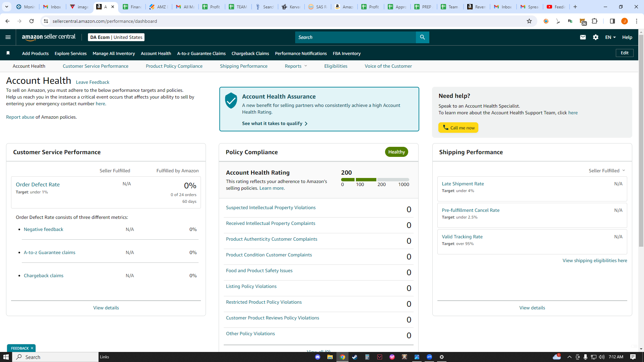Image resolution: width=644 pixels, height=362 pixels.
Task: Click the Windows taskbar Search box
Action: (x=55, y=357)
